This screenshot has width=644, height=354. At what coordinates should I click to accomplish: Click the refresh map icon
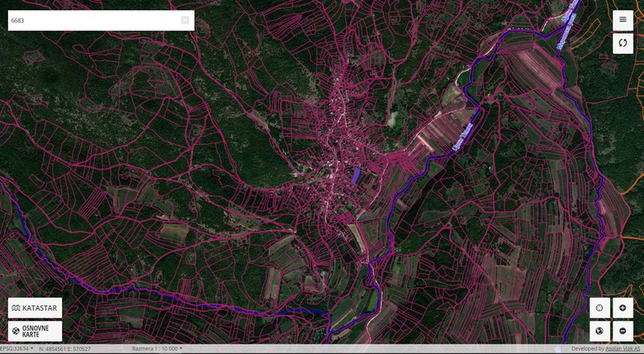point(622,43)
